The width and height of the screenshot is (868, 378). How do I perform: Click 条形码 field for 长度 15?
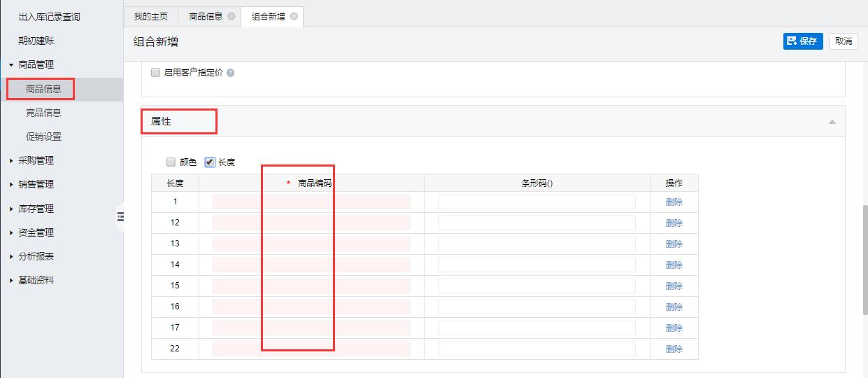[536, 286]
